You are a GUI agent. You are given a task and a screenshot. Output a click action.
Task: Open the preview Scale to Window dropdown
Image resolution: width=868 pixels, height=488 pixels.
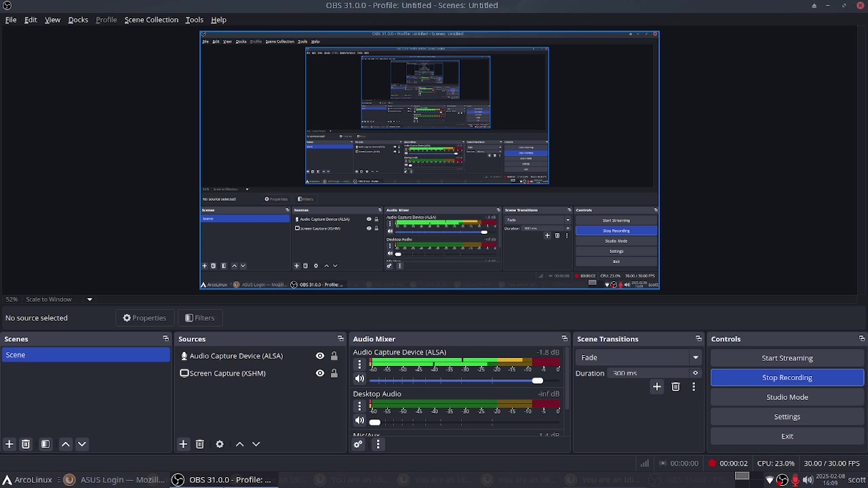90,300
